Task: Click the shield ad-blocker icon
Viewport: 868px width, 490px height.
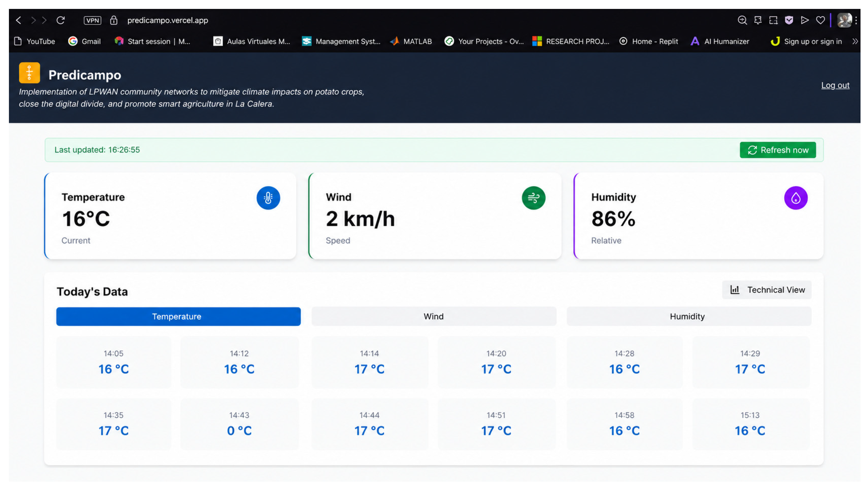Action: coord(789,20)
